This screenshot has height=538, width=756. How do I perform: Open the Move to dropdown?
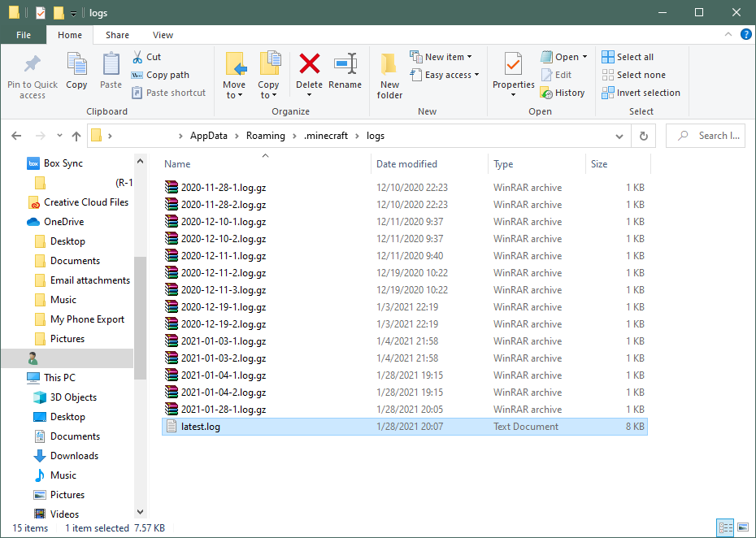click(235, 73)
